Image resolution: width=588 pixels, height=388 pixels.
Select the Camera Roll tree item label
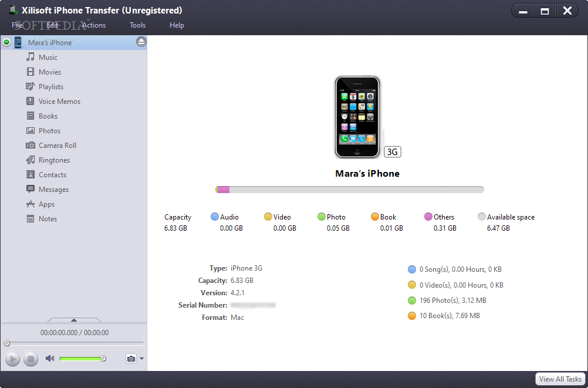pyautogui.click(x=58, y=146)
